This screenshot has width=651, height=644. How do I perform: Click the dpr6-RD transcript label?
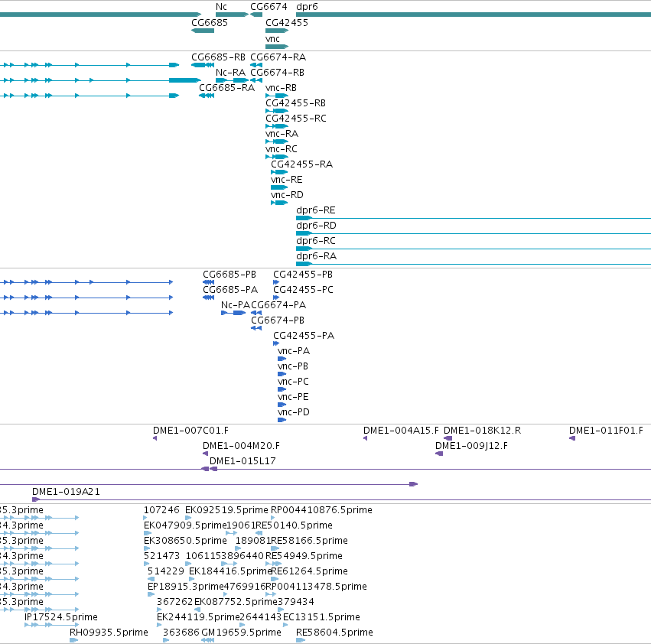coord(316,226)
